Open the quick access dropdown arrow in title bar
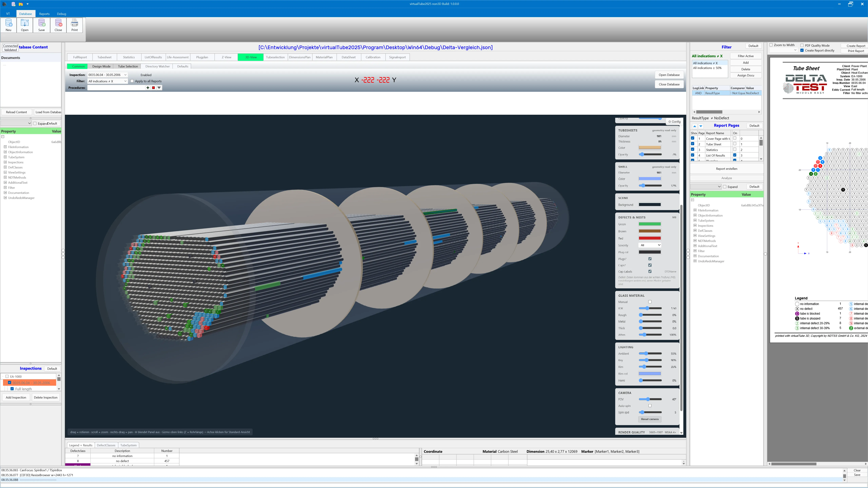The width and height of the screenshot is (868, 488). click(28, 4)
